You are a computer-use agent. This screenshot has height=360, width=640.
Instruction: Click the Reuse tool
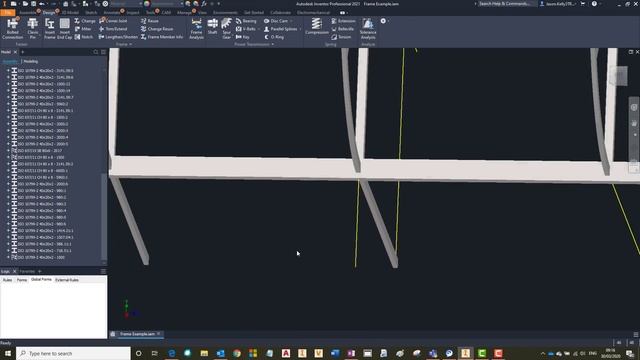[x=149, y=21]
